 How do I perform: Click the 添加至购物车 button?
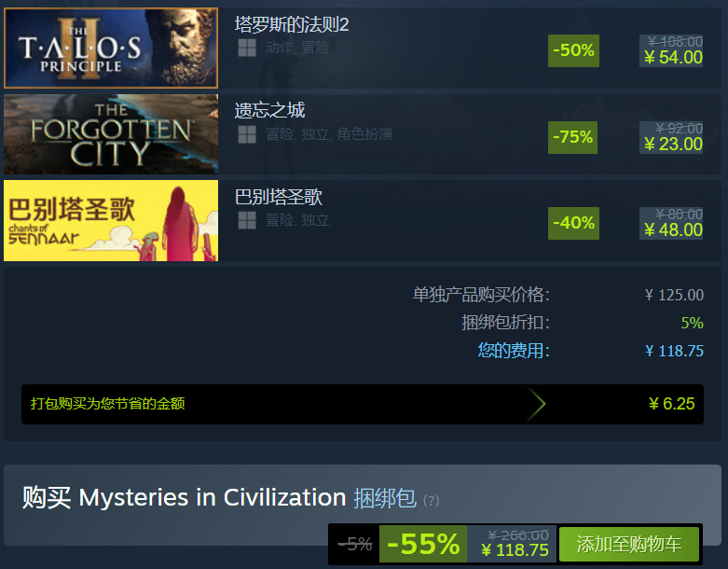[x=629, y=544]
